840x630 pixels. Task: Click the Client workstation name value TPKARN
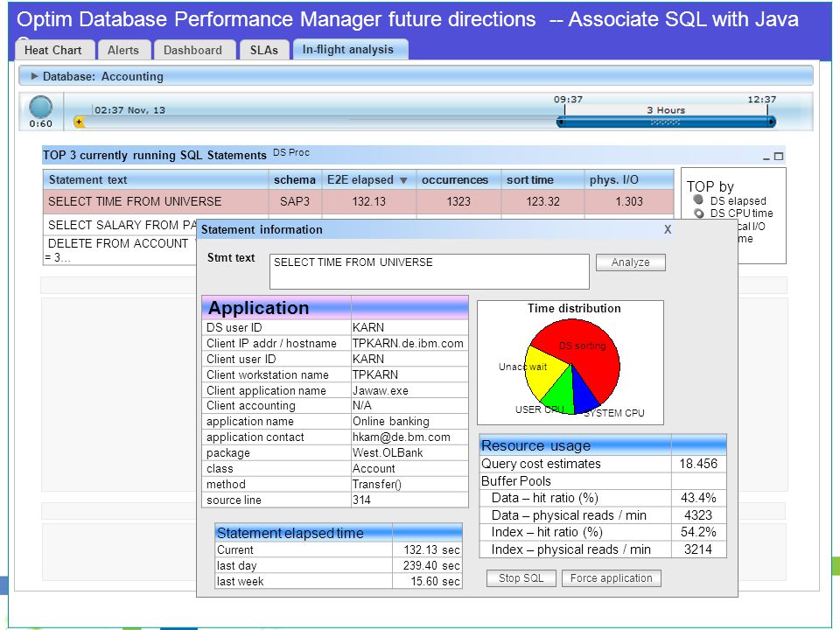375,374
